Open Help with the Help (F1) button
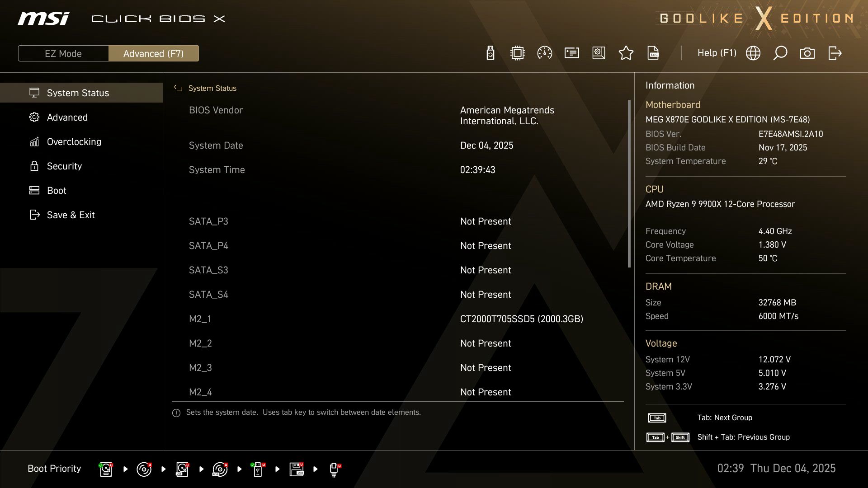 [x=717, y=53]
